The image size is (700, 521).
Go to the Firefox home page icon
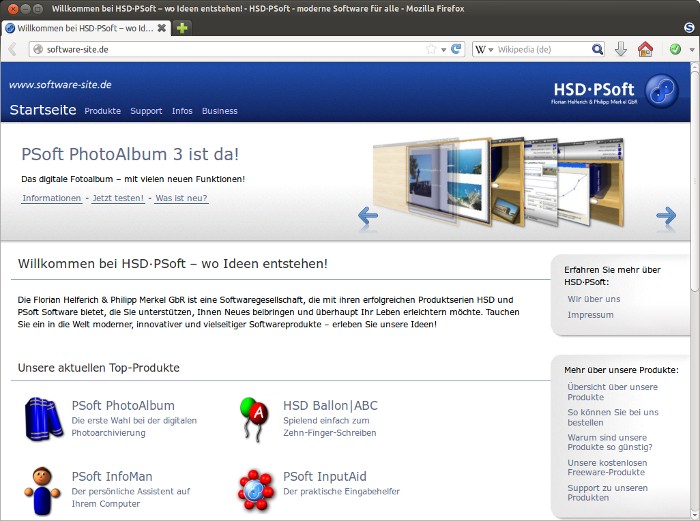click(x=645, y=49)
